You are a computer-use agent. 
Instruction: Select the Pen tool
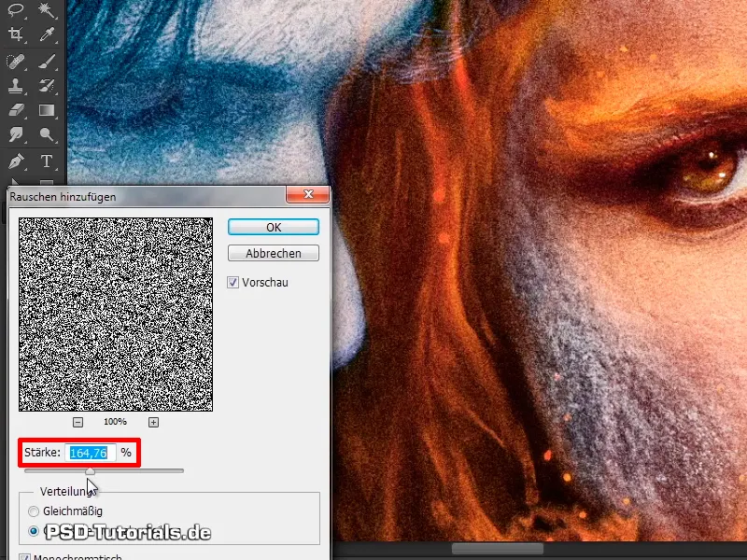[x=16, y=161]
